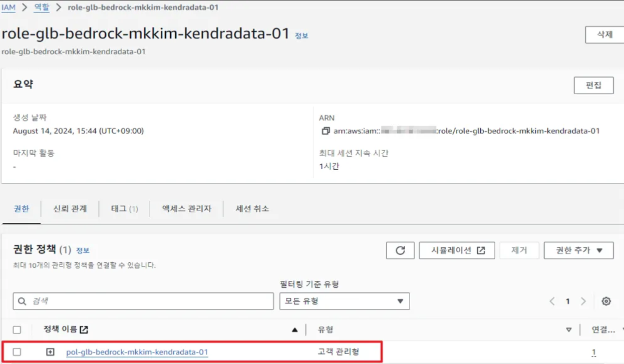Open 정보 link next to 권한 정책
624x364 pixels.
(x=83, y=250)
